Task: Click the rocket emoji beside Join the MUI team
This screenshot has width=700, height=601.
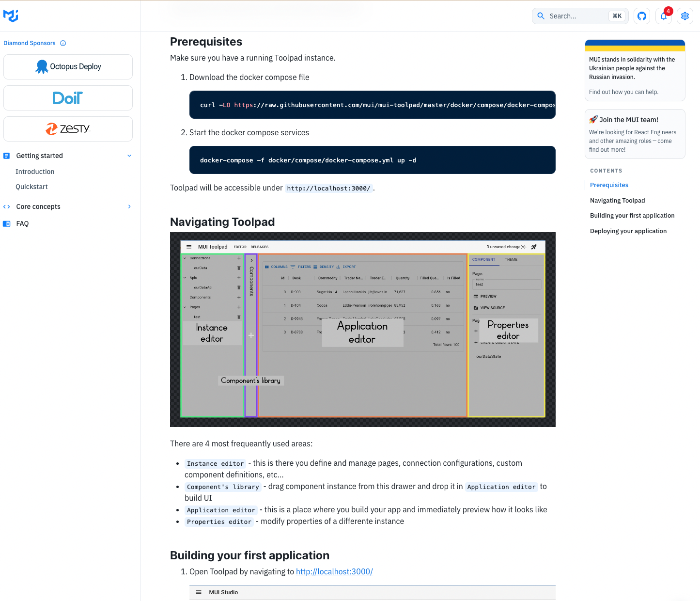Action: (x=593, y=119)
